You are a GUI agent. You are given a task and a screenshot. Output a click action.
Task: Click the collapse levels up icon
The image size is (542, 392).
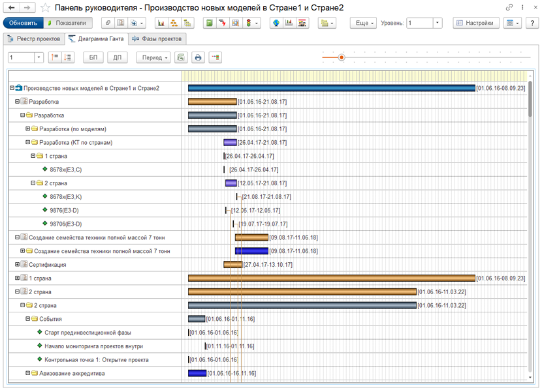(55, 57)
